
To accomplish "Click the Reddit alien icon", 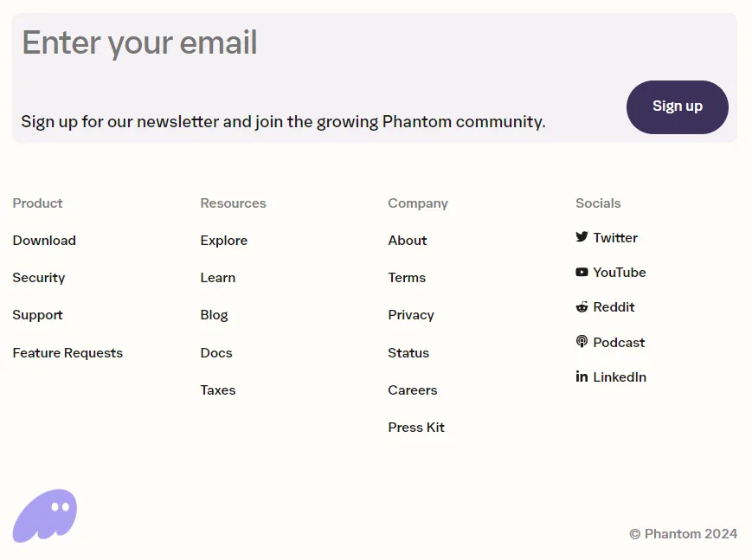I will (582, 307).
